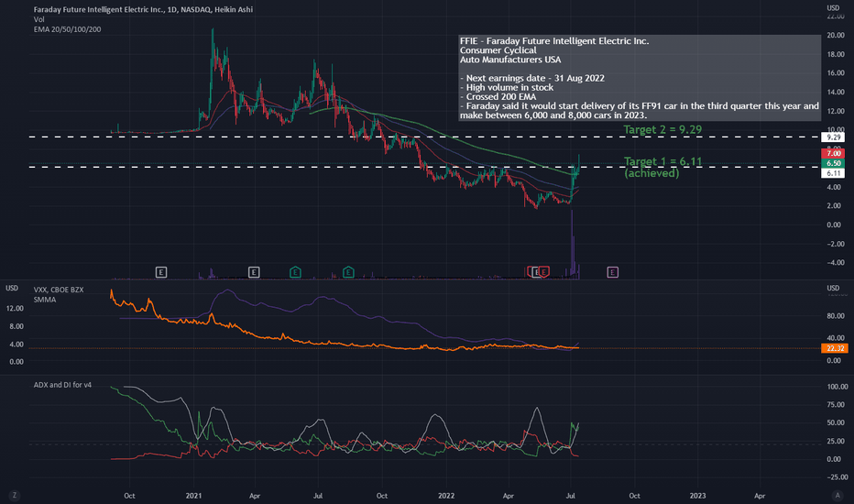This screenshot has width=854, height=504.
Task: Click the A auto-scale button at bottom right
Action: click(x=838, y=495)
